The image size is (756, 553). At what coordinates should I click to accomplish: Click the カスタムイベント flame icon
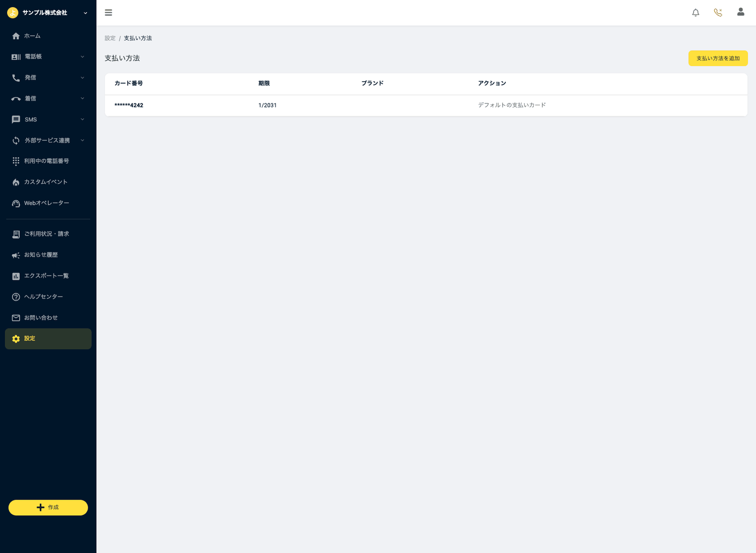16,182
